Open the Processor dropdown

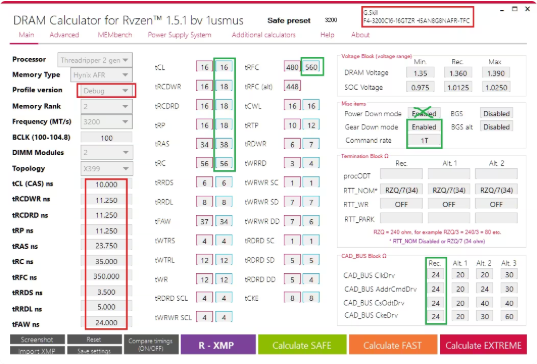point(95,60)
